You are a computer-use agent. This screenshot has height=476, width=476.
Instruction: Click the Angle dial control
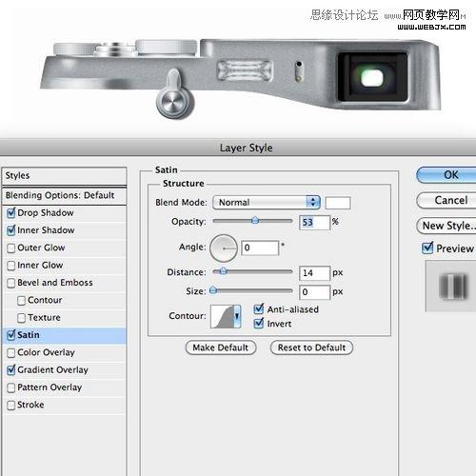coord(224,248)
